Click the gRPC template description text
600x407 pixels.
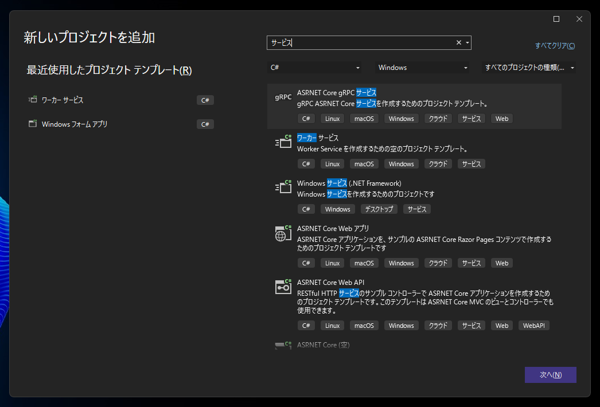tap(392, 104)
